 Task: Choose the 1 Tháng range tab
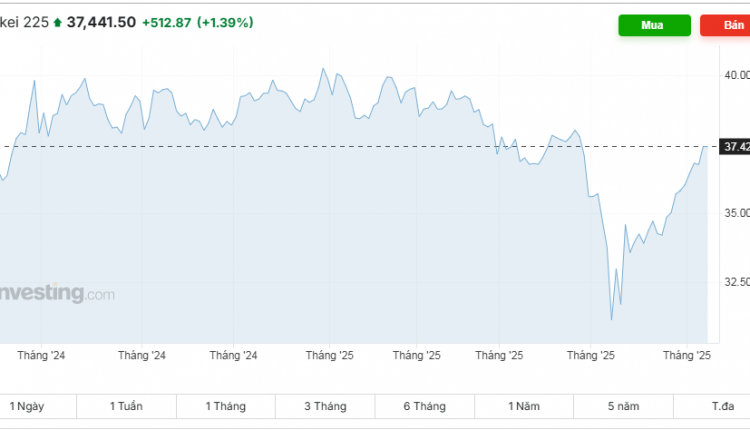(225, 406)
